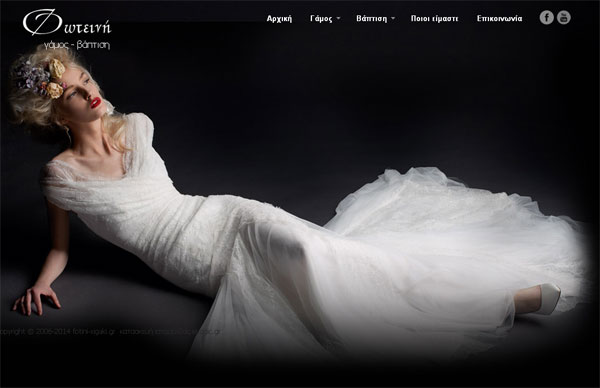Open the YouTube channel icon
Screen dimensions: 600x388
[x=564, y=18]
